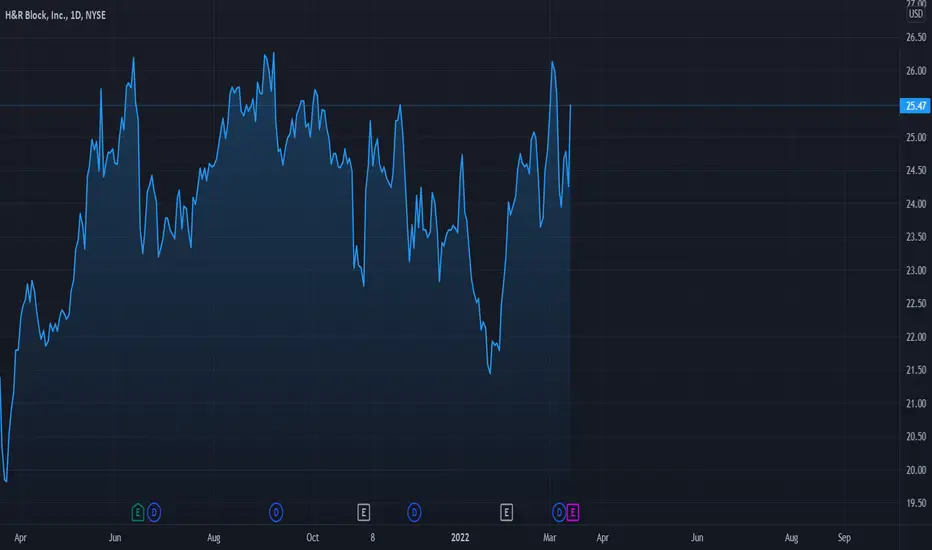Click the Mar label on time axis
This screenshot has height=550, width=932.
click(550, 538)
